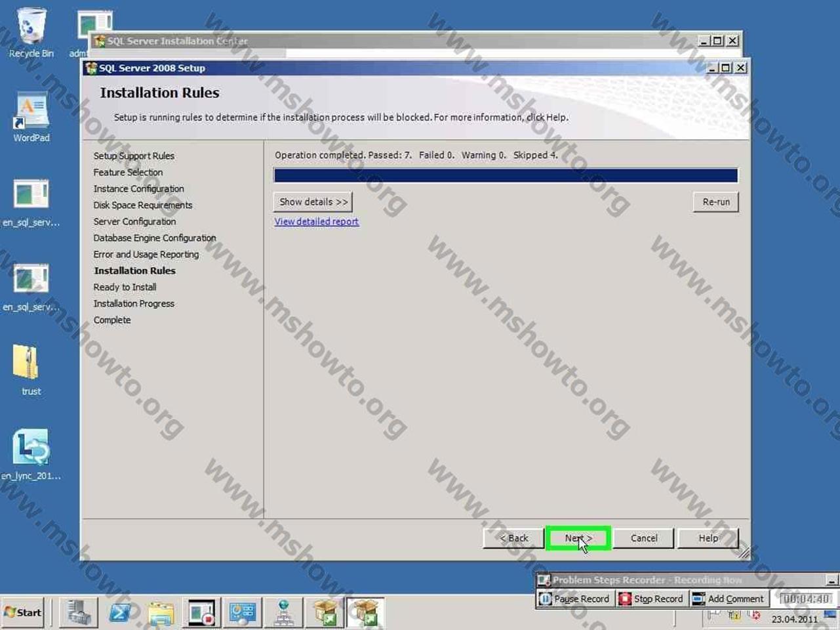Open the trust folder on desktop
This screenshot has height=630, width=840.
pos(31,371)
